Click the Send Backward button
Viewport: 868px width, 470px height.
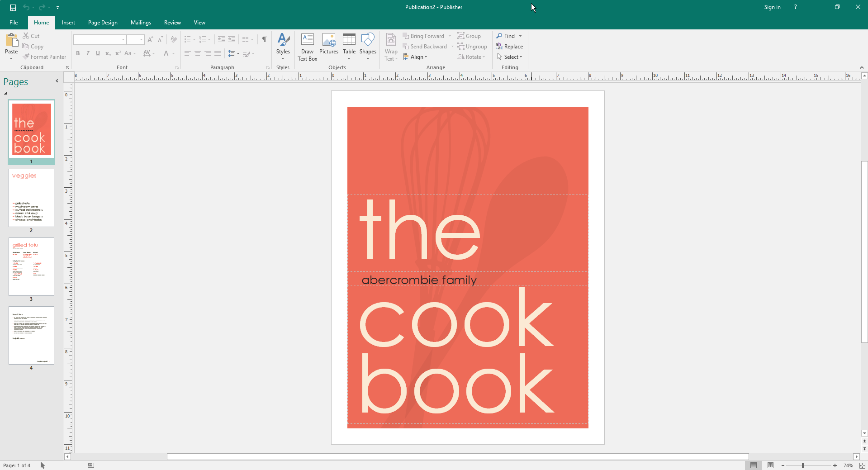[424, 46]
